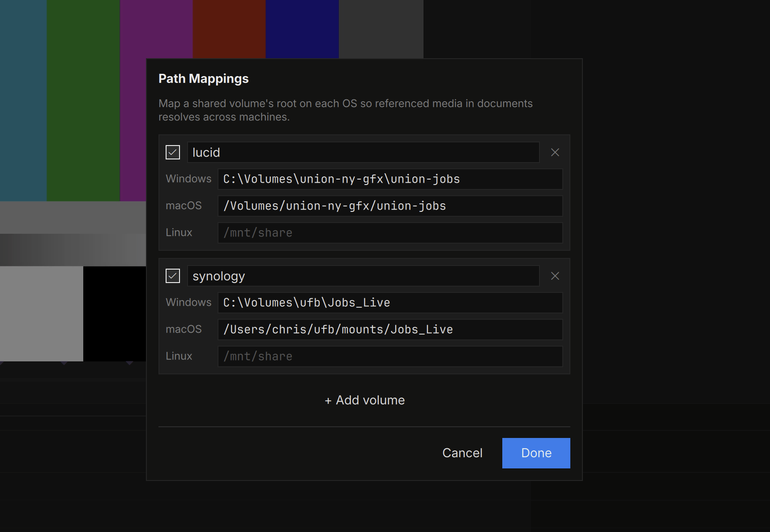The width and height of the screenshot is (770, 532).
Task: Edit lucid Windows path field
Action: pos(390,179)
